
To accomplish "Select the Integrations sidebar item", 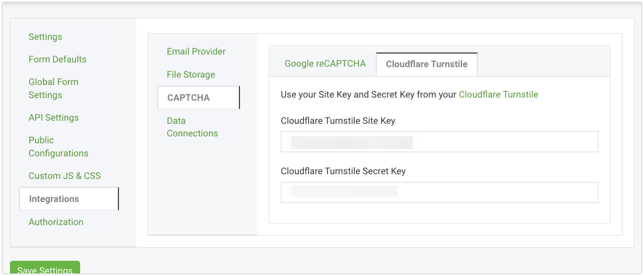I will 54,199.
